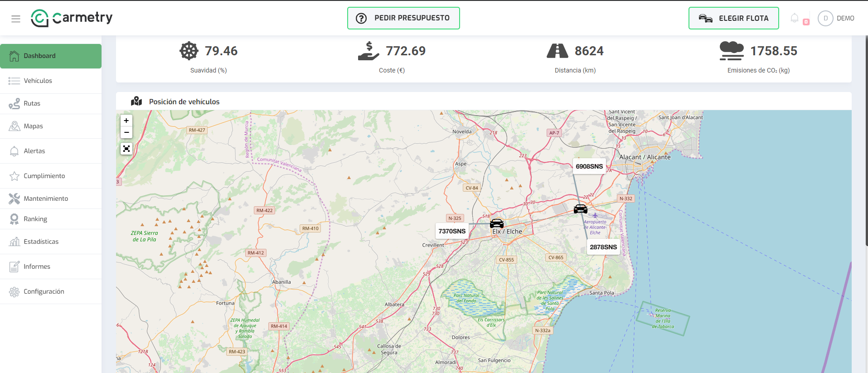Screen dimensions: 868x373
Task: Select vehicle label 7370SNS
Action: [452, 231]
